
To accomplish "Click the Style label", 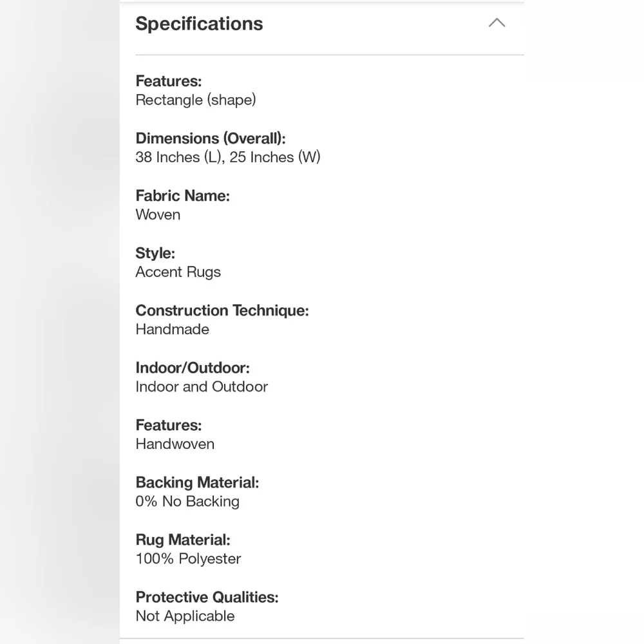I will [x=155, y=253].
